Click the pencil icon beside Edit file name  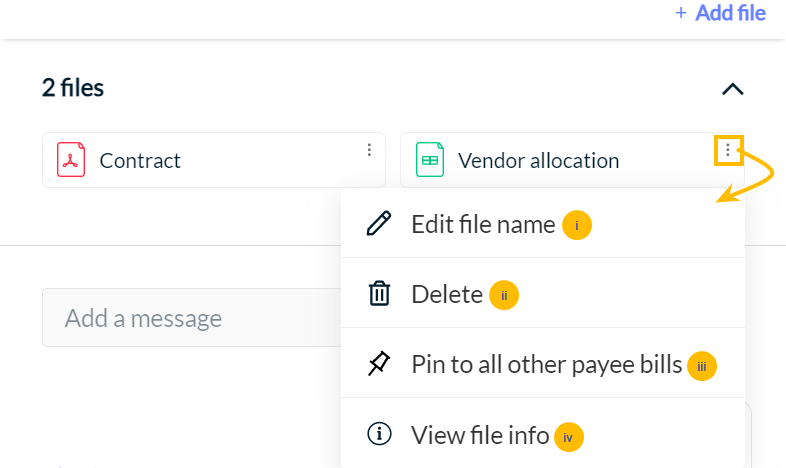[379, 223]
